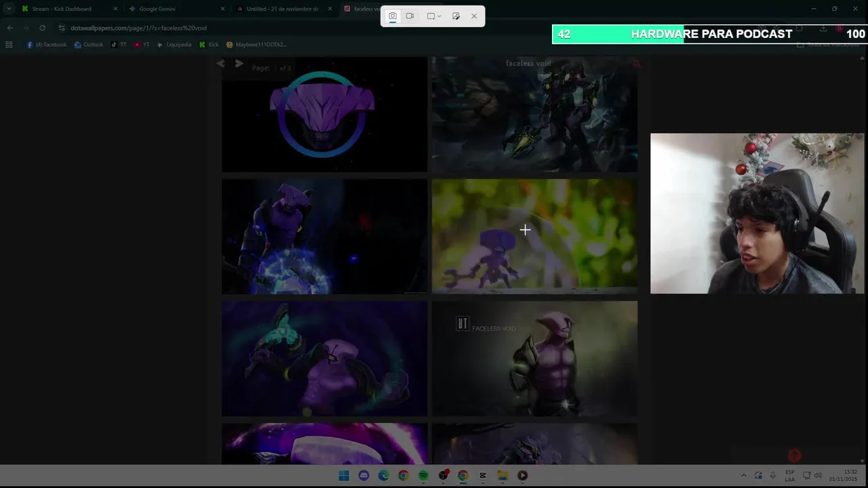Reload the dotawallpapers page
This screenshot has height=488, width=868.
[42, 28]
